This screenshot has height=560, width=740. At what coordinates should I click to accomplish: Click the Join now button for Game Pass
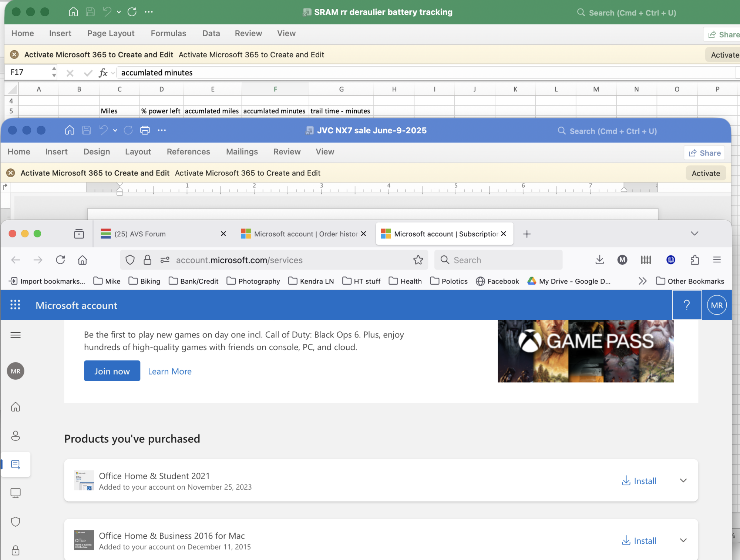pyautogui.click(x=112, y=371)
